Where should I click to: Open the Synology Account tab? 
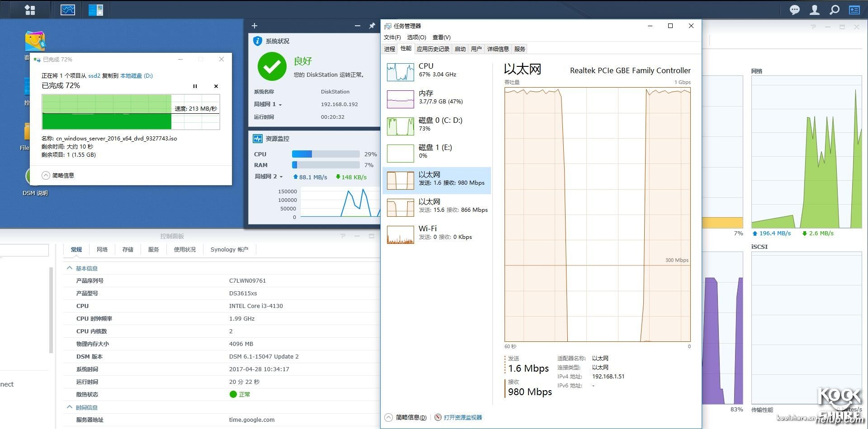[229, 249]
